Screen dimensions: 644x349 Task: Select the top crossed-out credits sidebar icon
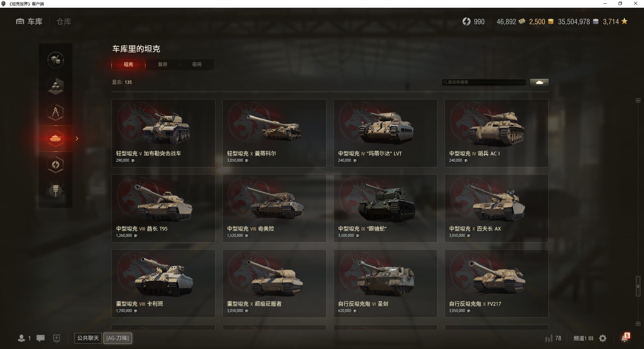pyautogui.click(x=56, y=60)
